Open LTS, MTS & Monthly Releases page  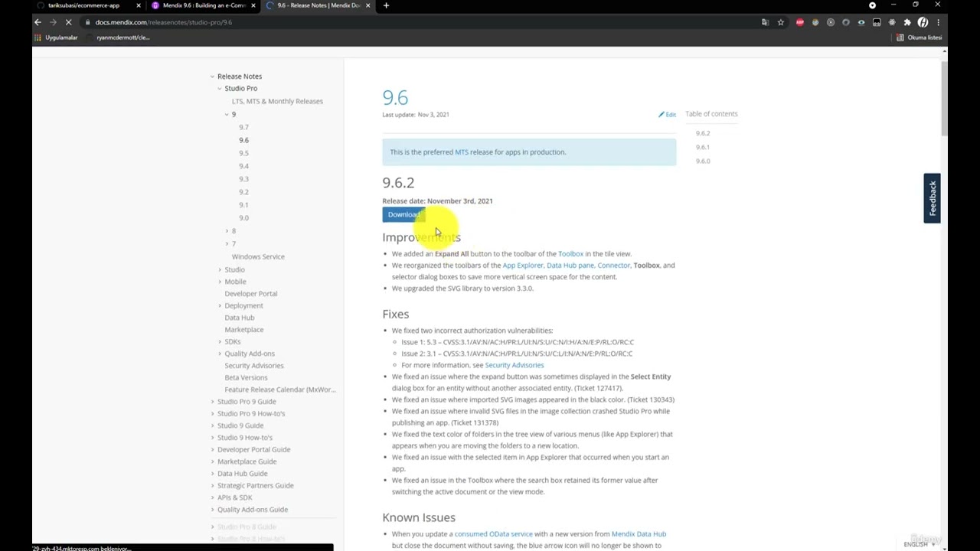[x=277, y=101]
